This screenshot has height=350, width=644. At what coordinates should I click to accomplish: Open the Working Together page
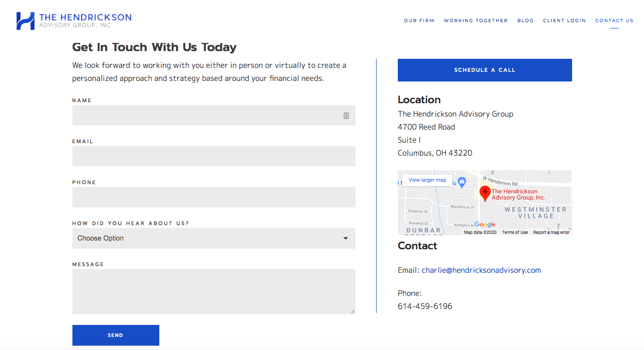tap(476, 21)
